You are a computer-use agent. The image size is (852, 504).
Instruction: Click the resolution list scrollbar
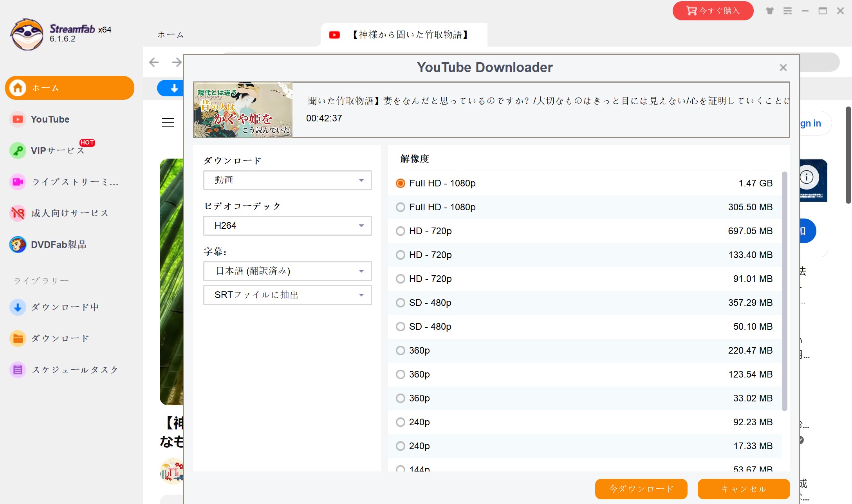[784, 291]
